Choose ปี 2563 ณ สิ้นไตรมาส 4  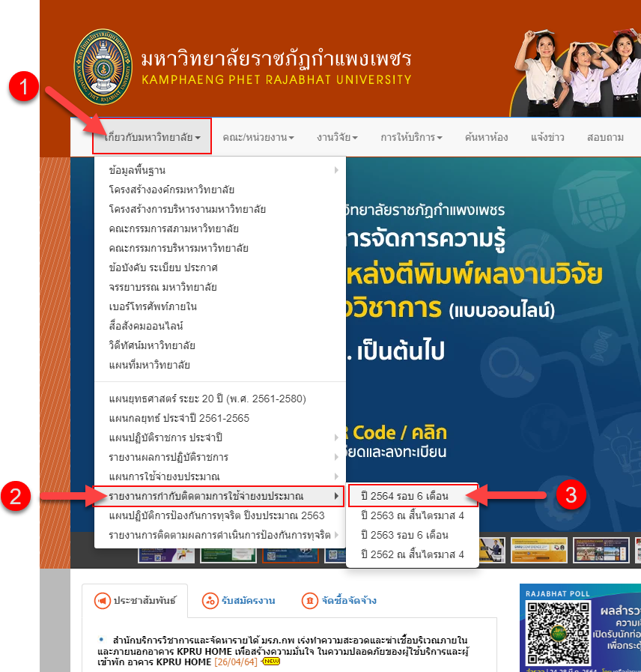413,515
